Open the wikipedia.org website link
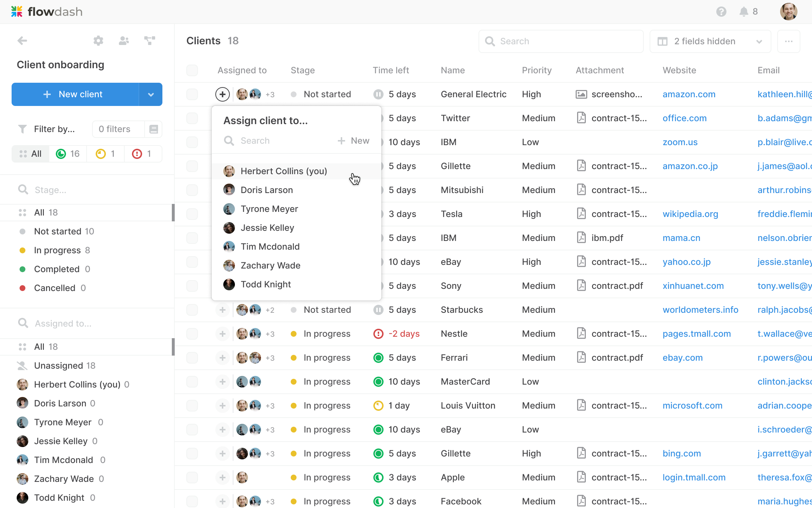Screen dimensions: 812x508 point(690,214)
